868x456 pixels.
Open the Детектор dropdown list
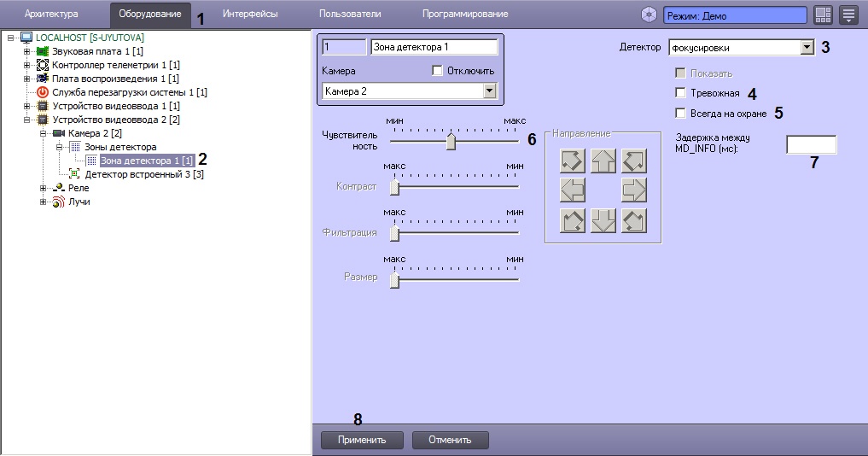[x=807, y=48]
